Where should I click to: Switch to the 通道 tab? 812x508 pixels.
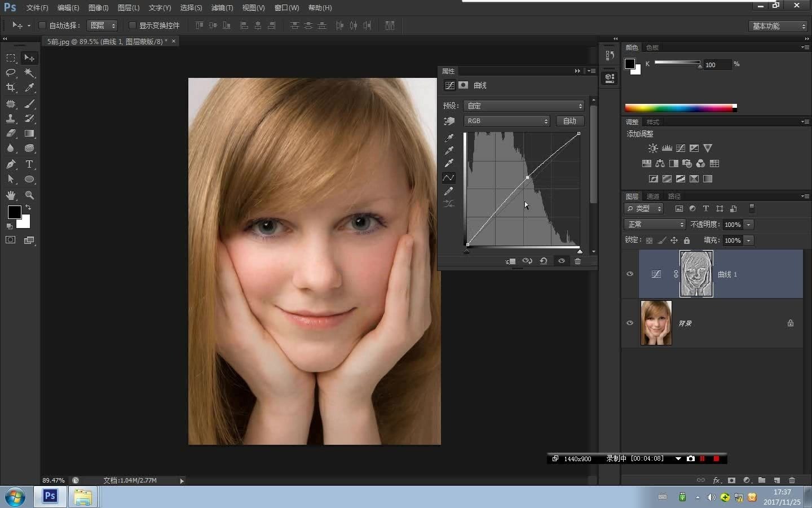653,196
